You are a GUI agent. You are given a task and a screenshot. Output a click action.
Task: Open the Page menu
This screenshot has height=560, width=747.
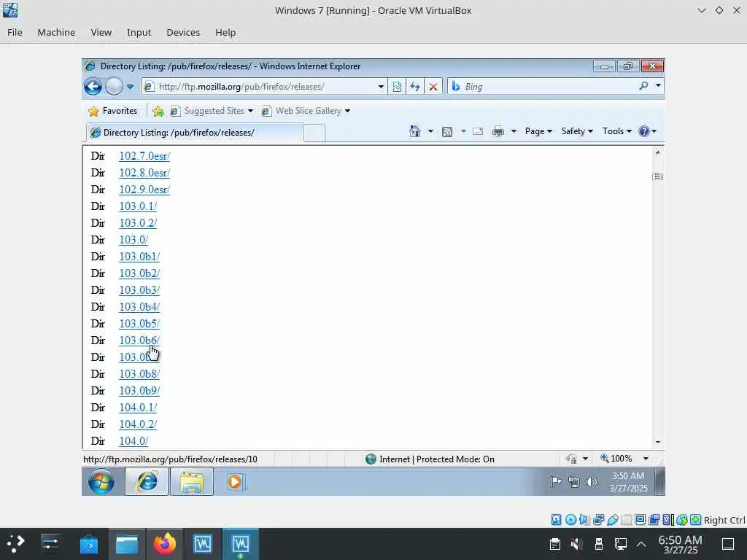point(538,131)
